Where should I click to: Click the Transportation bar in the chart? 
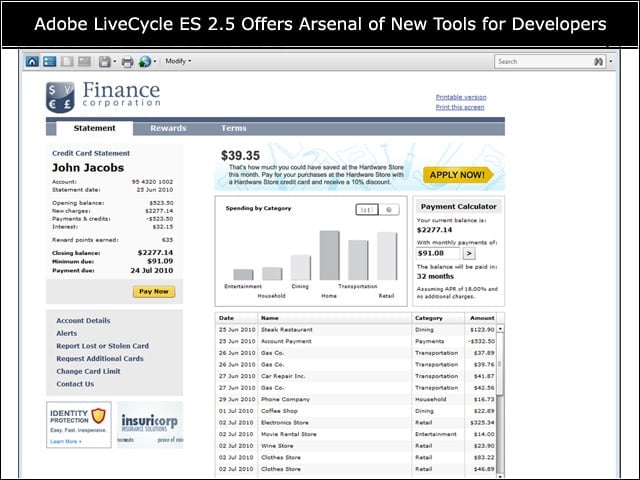358,260
